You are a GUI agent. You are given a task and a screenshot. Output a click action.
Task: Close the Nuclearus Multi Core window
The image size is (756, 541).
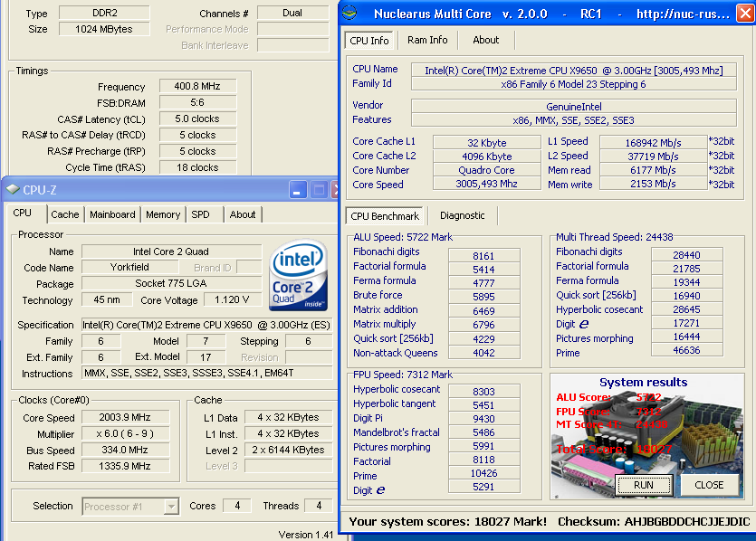click(x=745, y=13)
